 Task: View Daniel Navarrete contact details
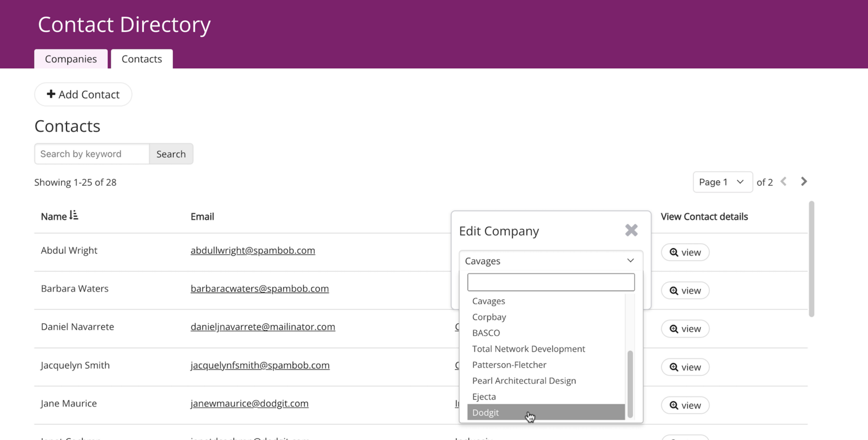pyautogui.click(x=685, y=328)
